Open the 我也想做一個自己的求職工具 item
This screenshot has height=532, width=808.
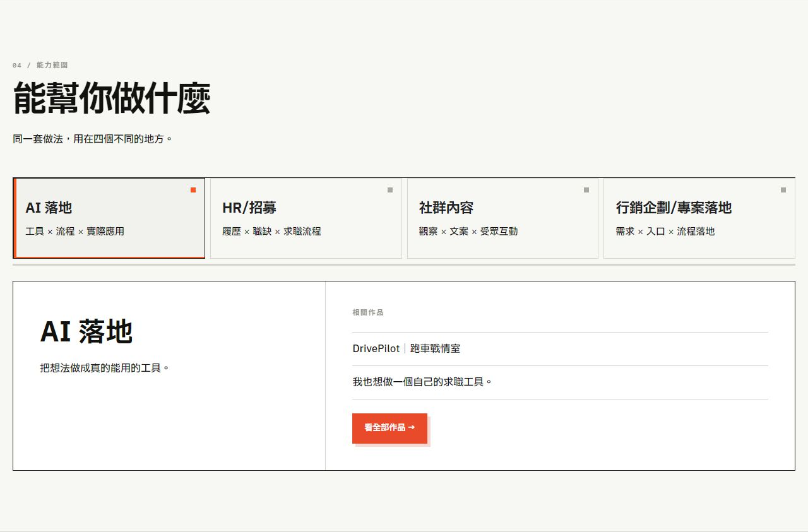point(560,382)
